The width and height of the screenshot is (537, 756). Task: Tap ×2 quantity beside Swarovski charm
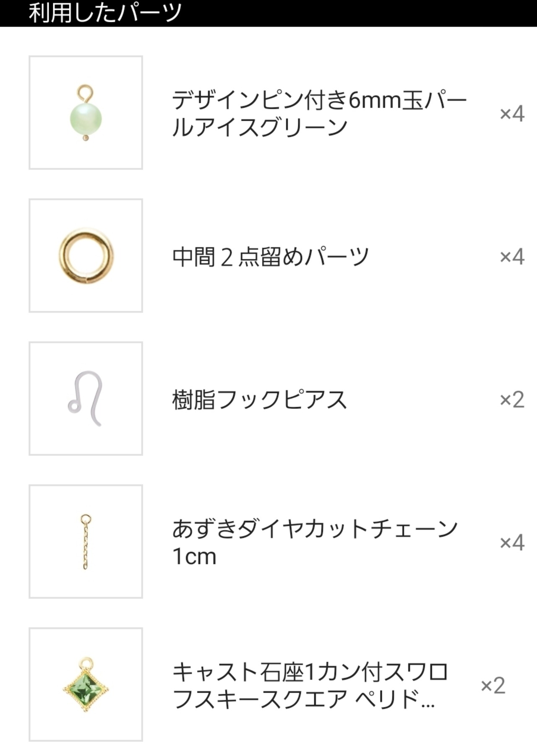coord(493,685)
